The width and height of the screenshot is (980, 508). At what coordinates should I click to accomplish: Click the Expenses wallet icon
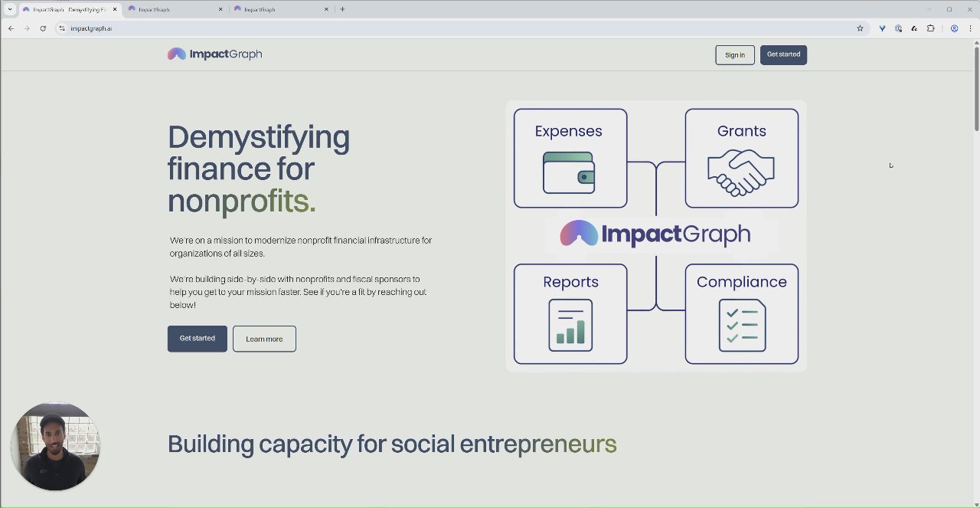pyautogui.click(x=569, y=172)
